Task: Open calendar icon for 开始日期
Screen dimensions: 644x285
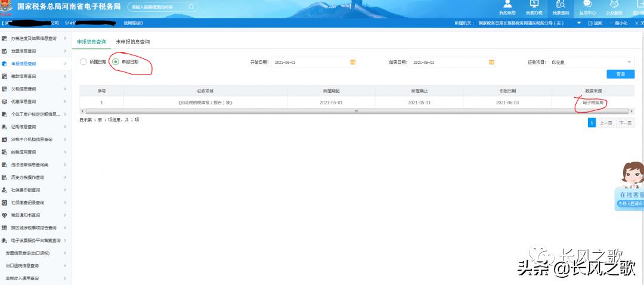Action: pyautogui.click(x=352, y=62)
